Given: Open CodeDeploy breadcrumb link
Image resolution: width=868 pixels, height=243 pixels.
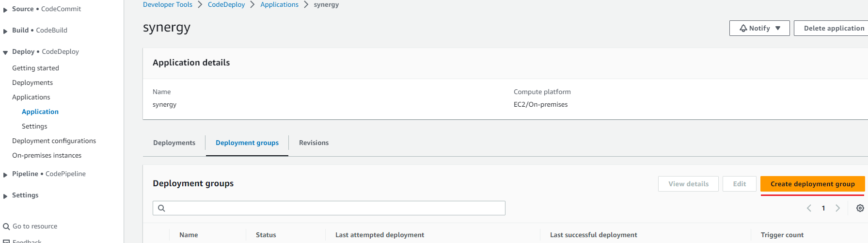Looking at the screenshot, I should point(226,5).
